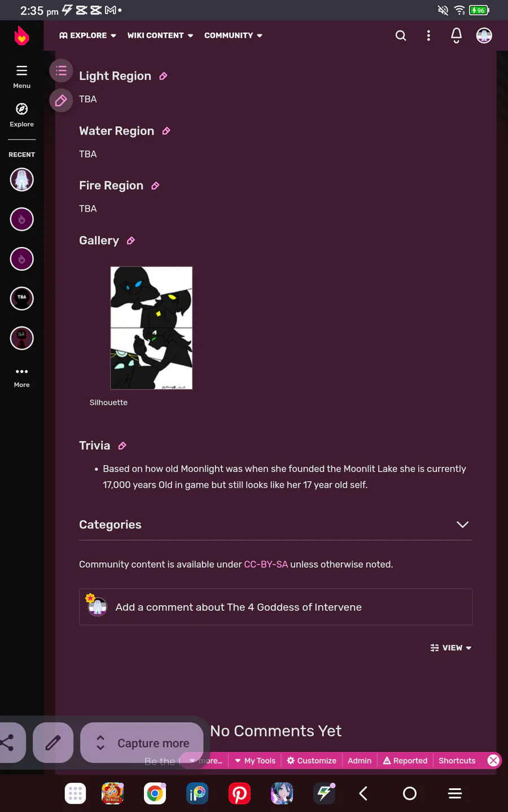Tap the Android back navigation button
The width and height of the screenshot is (508, 812).
[x=364, y=793]
